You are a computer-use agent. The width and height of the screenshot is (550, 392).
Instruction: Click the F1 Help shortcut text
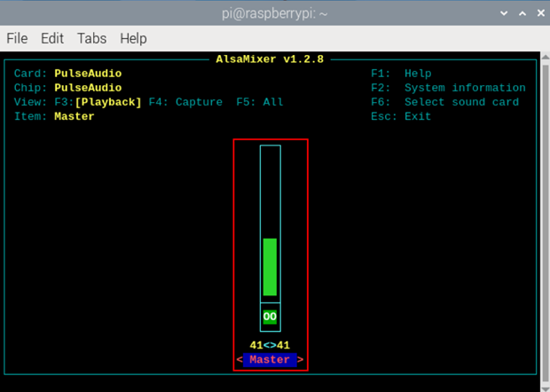[x=401, y=74]
